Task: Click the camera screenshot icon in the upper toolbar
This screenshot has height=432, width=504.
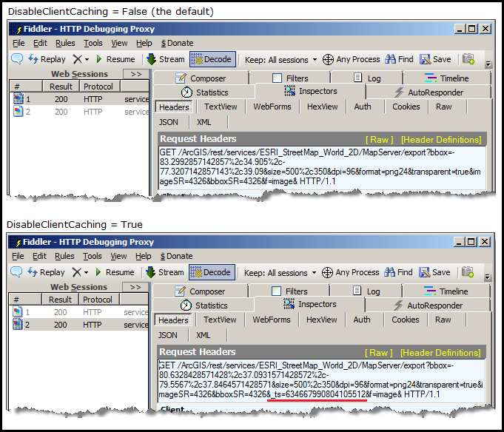Action: click(x=468, y=59)
